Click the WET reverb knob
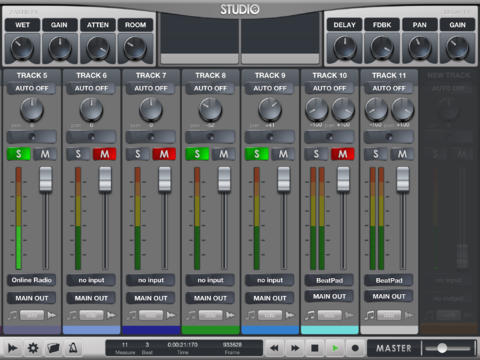480x360 pixels. coord(22,48)
